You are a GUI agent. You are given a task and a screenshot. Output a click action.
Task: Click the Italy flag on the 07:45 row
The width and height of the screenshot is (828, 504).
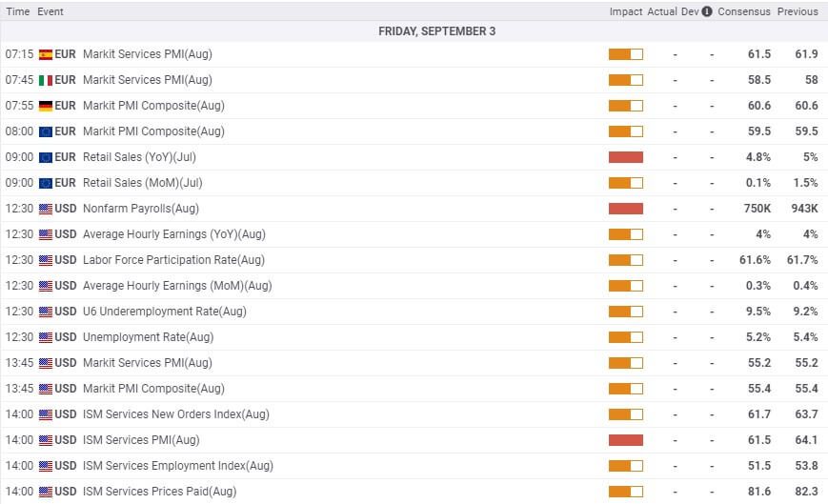point(45,80)
